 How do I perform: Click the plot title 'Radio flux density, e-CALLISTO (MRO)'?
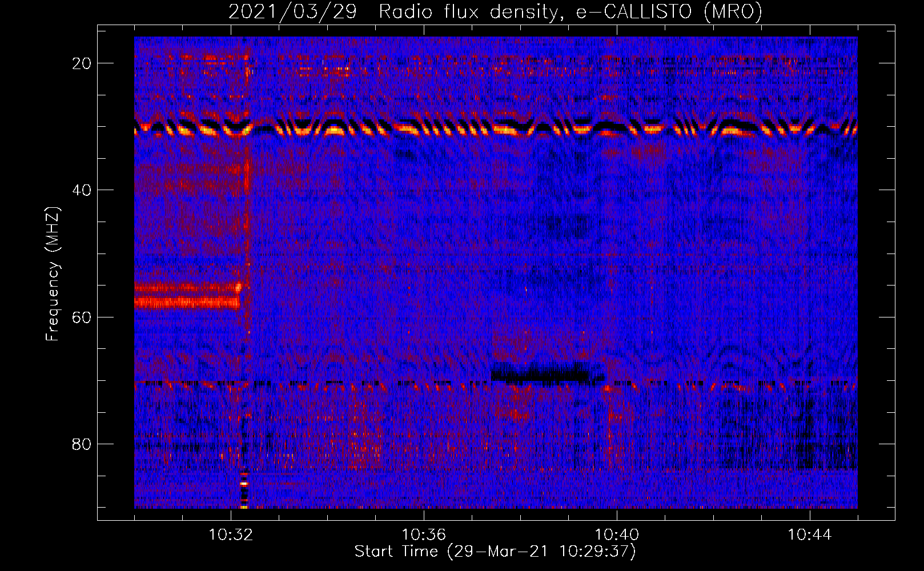571,11
